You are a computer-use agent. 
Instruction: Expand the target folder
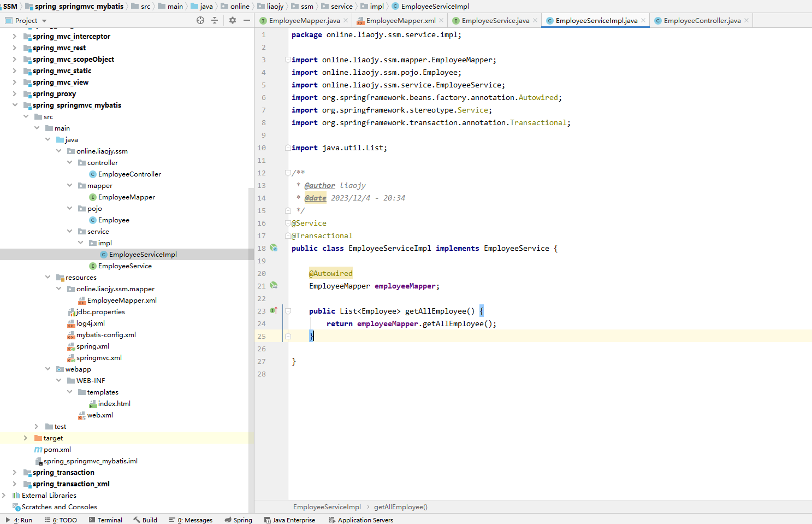(26, 438)
